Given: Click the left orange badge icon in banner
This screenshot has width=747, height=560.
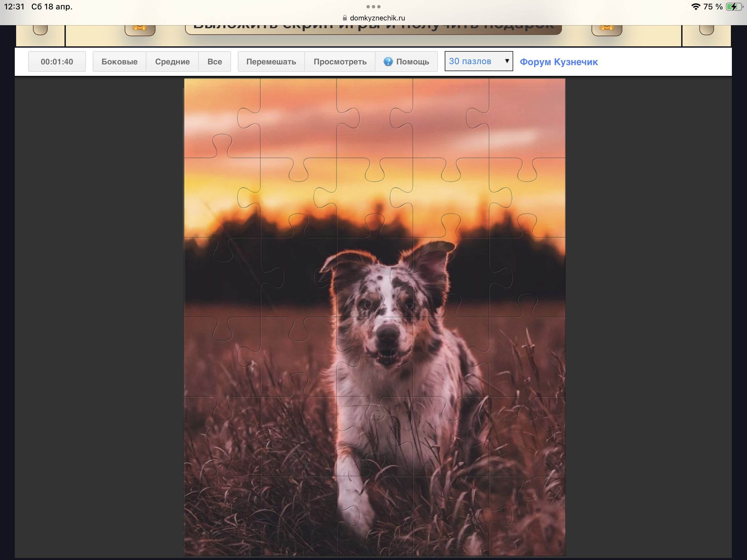Looking at the screenshot, I should pos(140,29).
